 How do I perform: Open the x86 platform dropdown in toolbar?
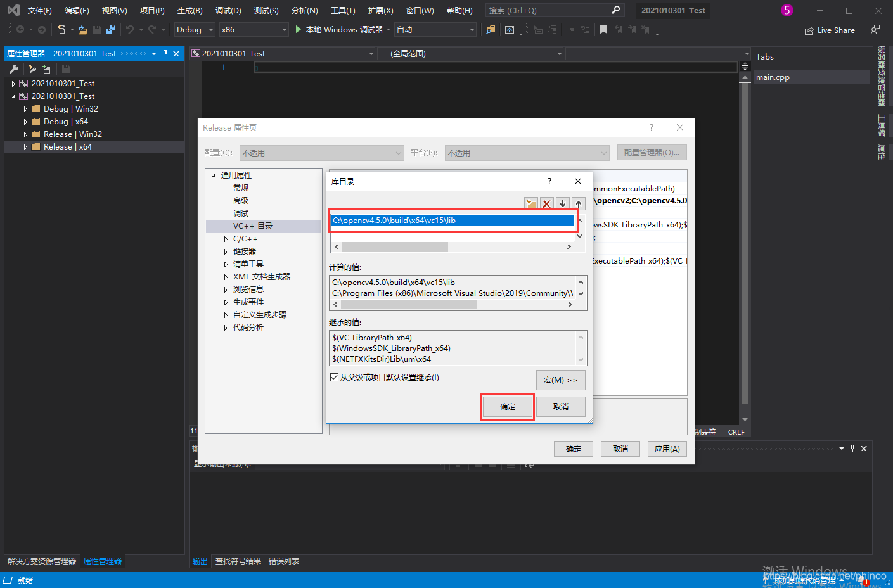[x=254, y=30]
